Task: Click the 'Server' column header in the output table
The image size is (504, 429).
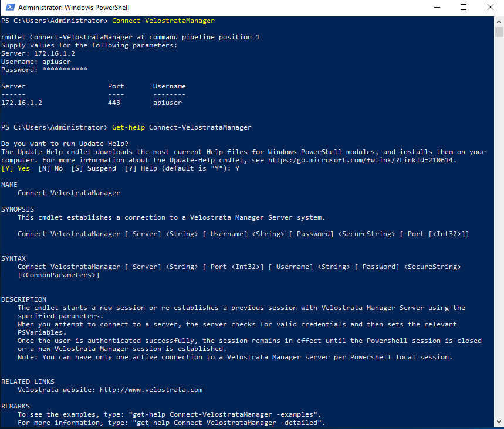Action: [13, 86]
